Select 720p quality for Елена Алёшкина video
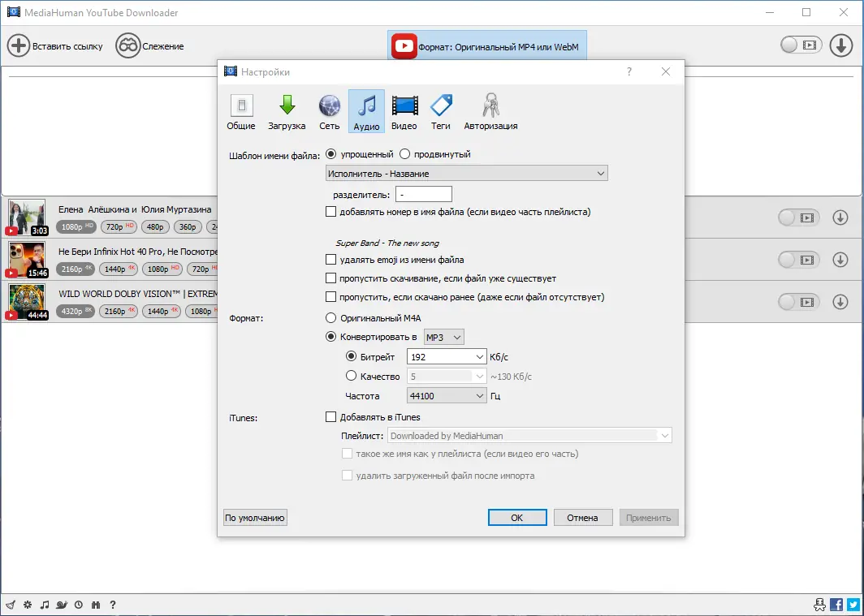This screenshot has width=864, height=616. pyautogui.click(x=119, y=226)
